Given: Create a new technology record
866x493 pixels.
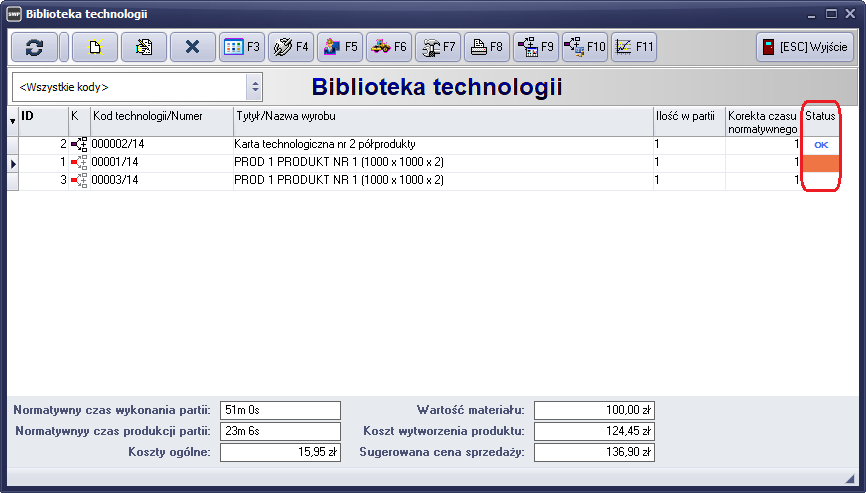Looking at the screenshot, I should 93,47.
